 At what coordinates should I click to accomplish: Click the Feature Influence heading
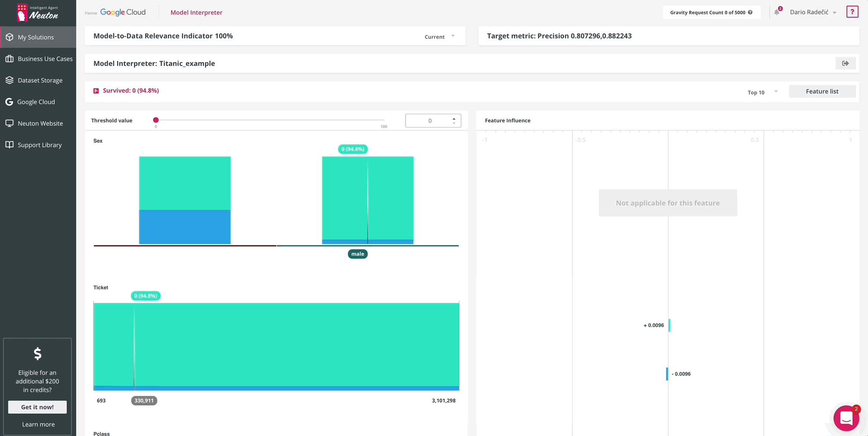(508, 121)
